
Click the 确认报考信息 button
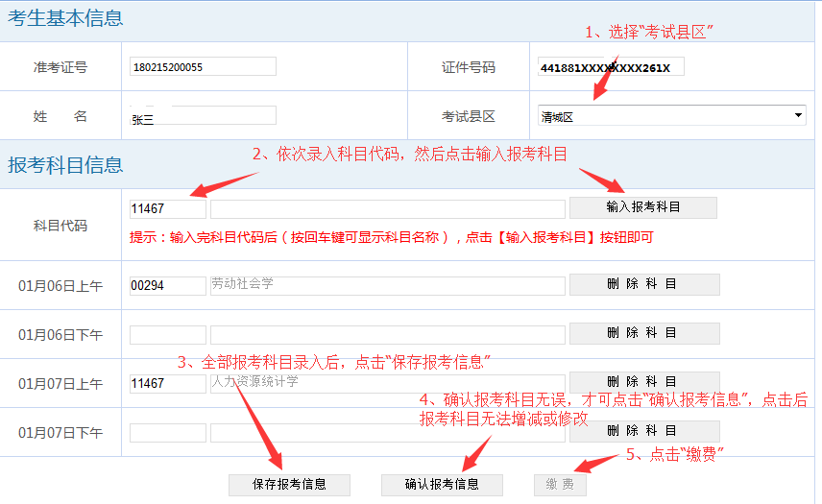pyautogui.click(x=442, y=485)
